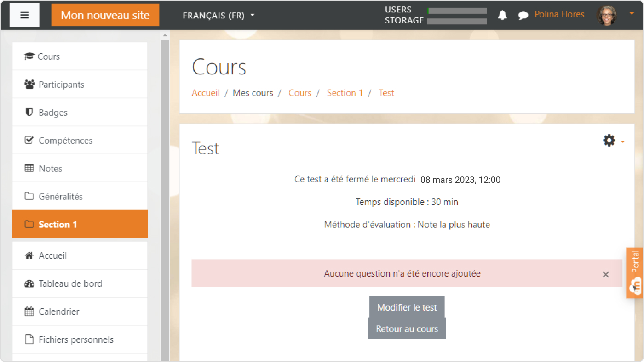Viewport: 644px width, 362px height.
Task: Dismiss the 'Aucune question' alert
Action: tap(606, 274)
